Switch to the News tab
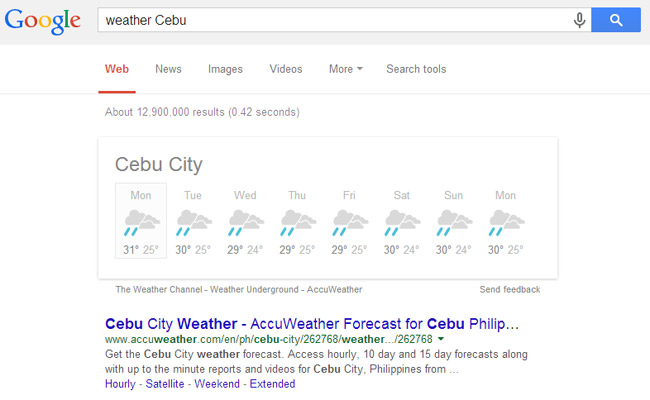This screenshot has height=400, width=650. (x=168, y=69)
